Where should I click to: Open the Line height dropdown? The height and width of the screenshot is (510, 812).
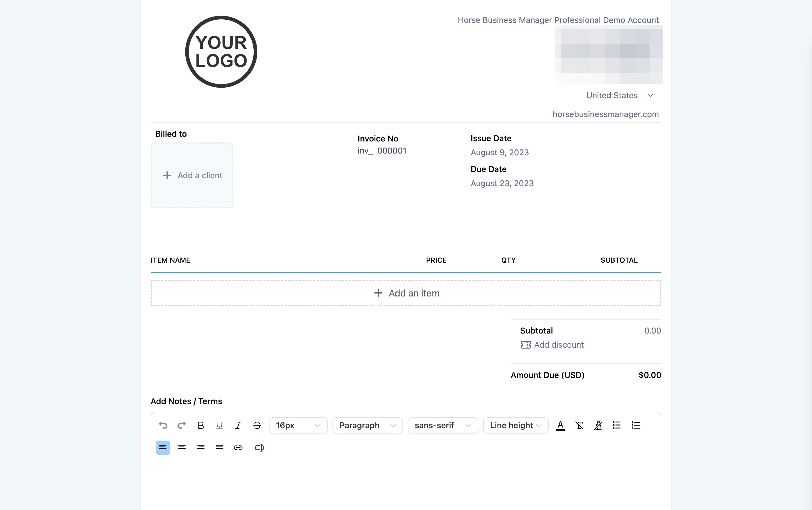516,425
